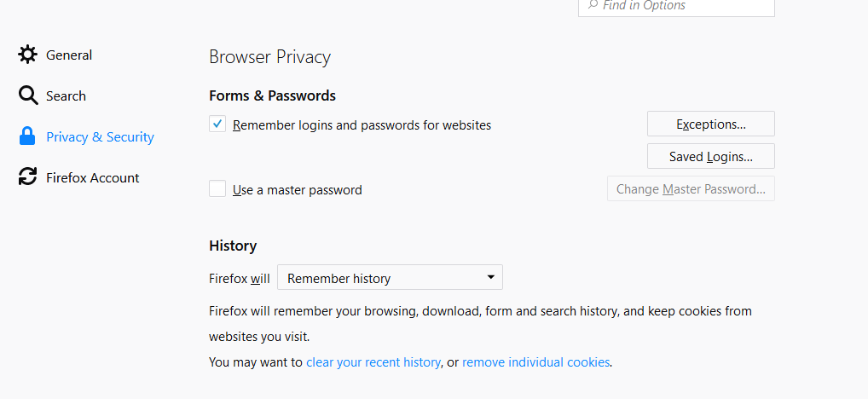Open the Remember history dropdown
This screenshot has width=868, height=399.
390,278
